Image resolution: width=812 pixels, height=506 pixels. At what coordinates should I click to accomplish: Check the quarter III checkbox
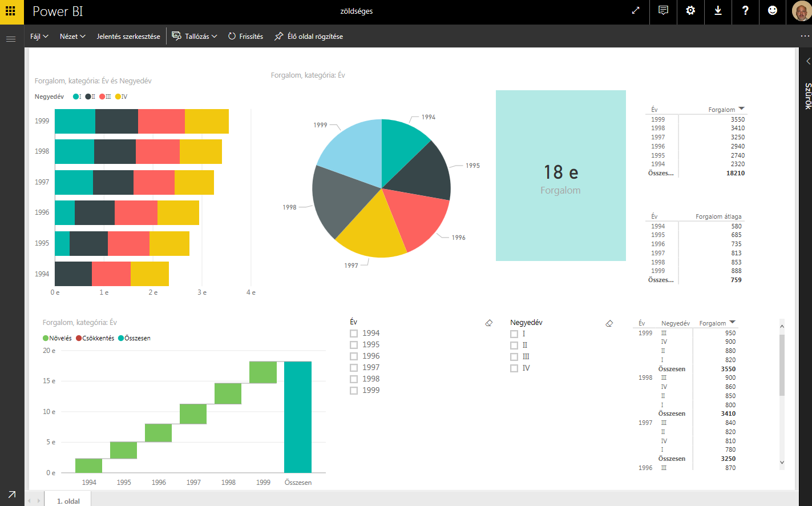tap(514, 357)
